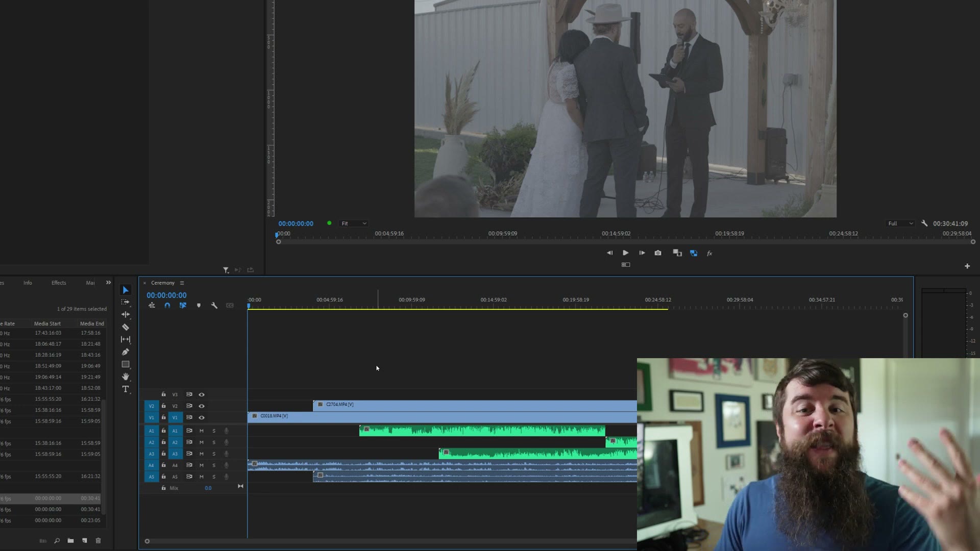Select the Rectangle tool
This screenshot has width=980, height=551.
(126, 364)
